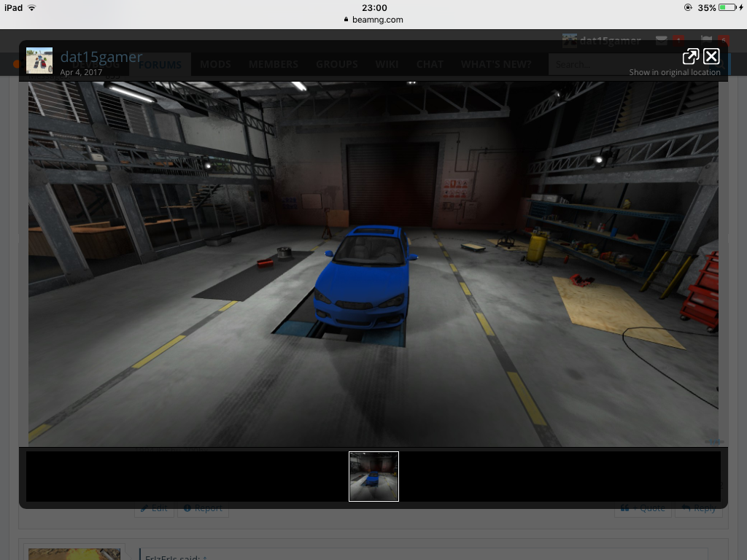Open the WIKI tab
Screen dimensions: 747x560
(387, 64)
